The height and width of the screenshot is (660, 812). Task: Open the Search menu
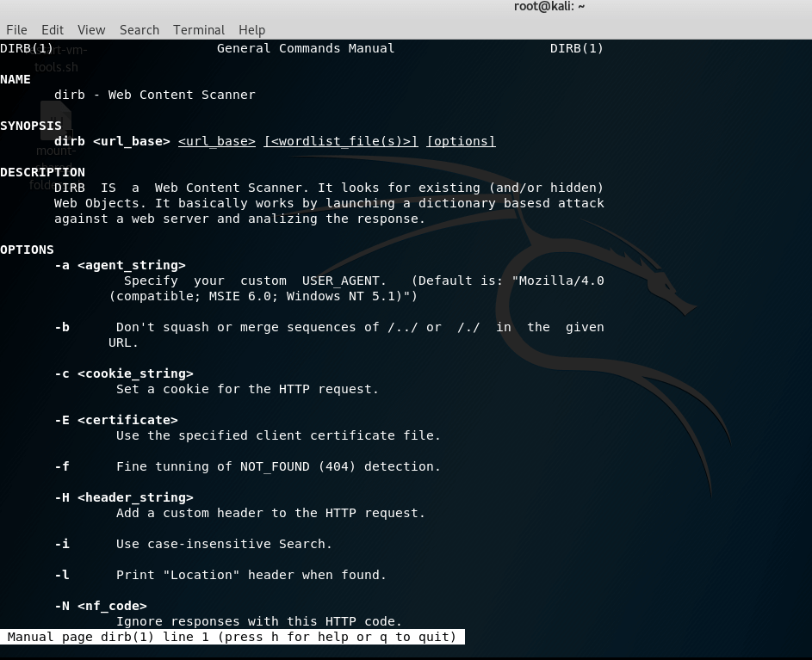pos(139,29)
